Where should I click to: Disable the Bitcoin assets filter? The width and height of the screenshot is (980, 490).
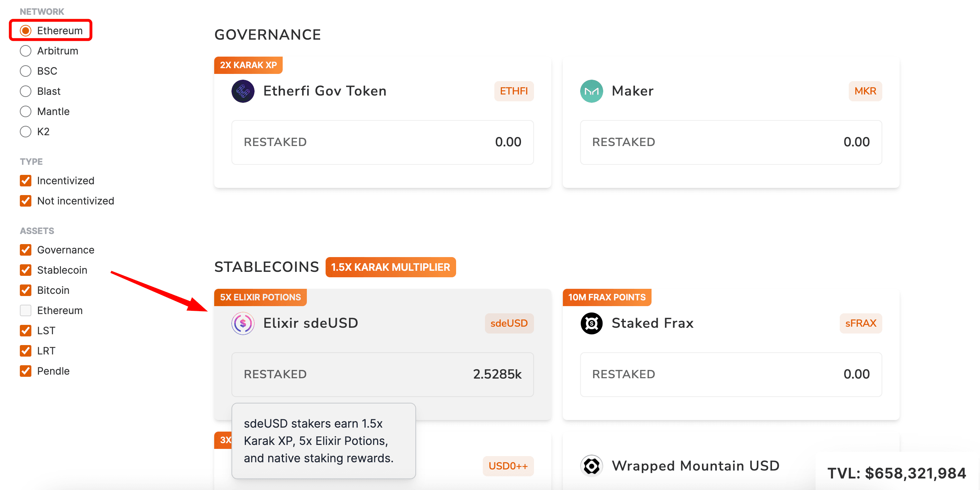[26, 290]
